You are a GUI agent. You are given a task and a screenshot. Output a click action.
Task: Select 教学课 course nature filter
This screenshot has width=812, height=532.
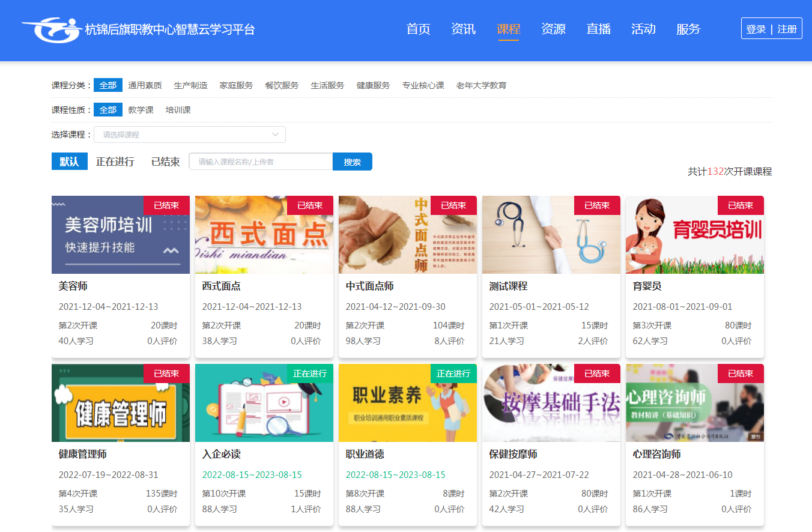point(141,110)
